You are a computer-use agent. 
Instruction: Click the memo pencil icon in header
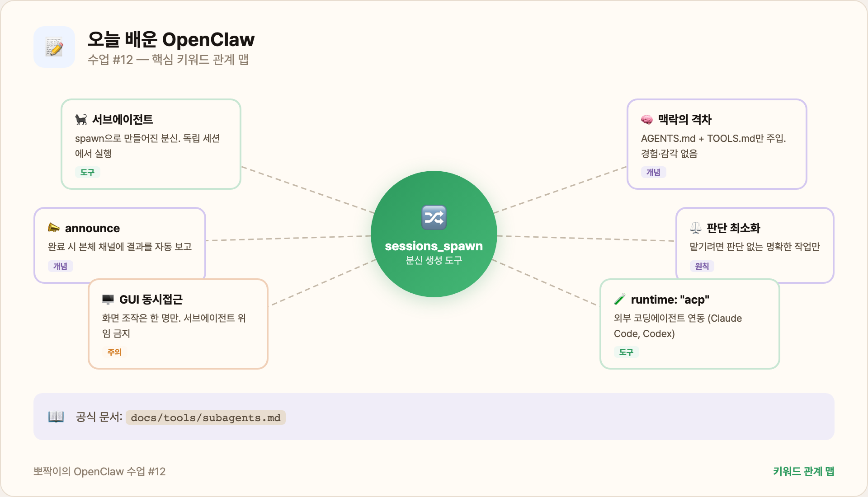coord(54,47)
